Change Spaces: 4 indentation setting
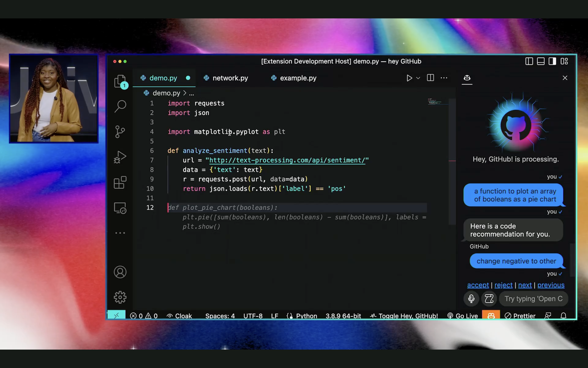This screenshot has height=368, width=588. tap(220, 316)
